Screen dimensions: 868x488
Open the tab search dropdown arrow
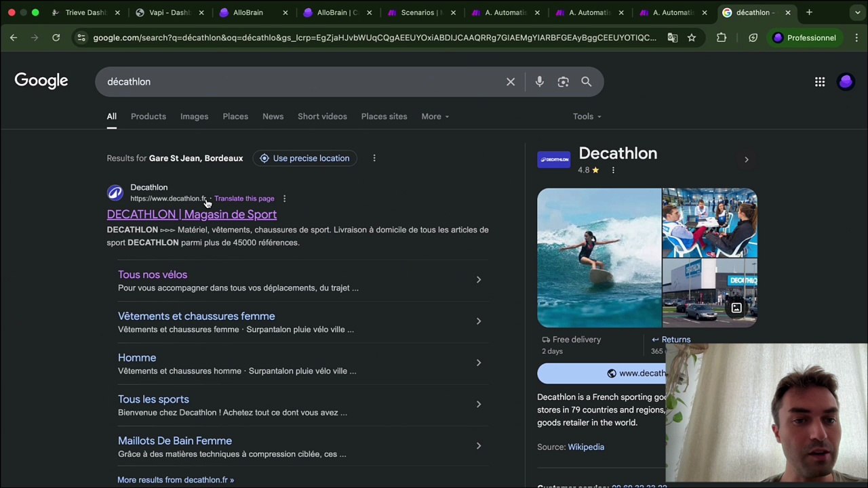pyautogui.click(x=857, y=12)
